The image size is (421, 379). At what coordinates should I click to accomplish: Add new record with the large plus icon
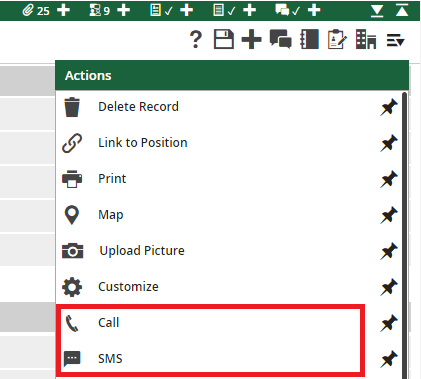[x=251, y=39]
